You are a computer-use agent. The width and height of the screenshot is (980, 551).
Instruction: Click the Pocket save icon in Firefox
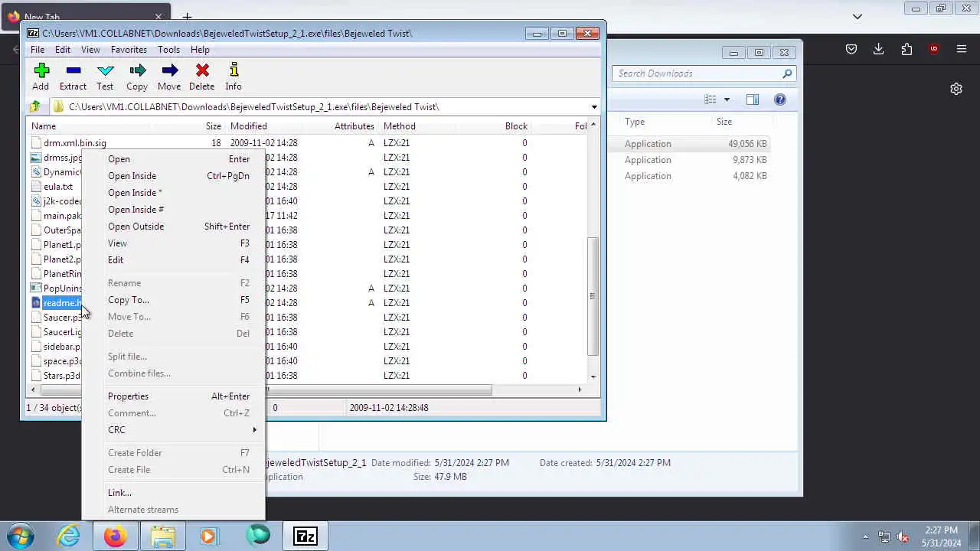851,49
